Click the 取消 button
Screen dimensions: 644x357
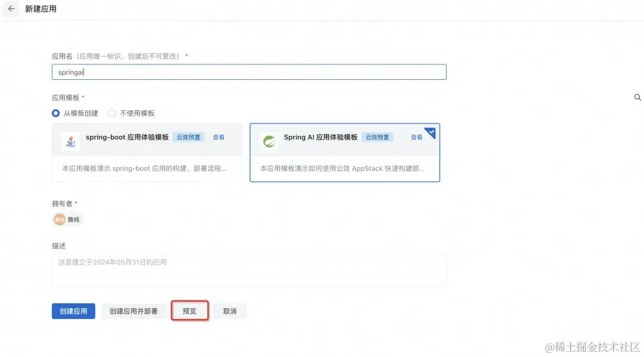(230, 311)
